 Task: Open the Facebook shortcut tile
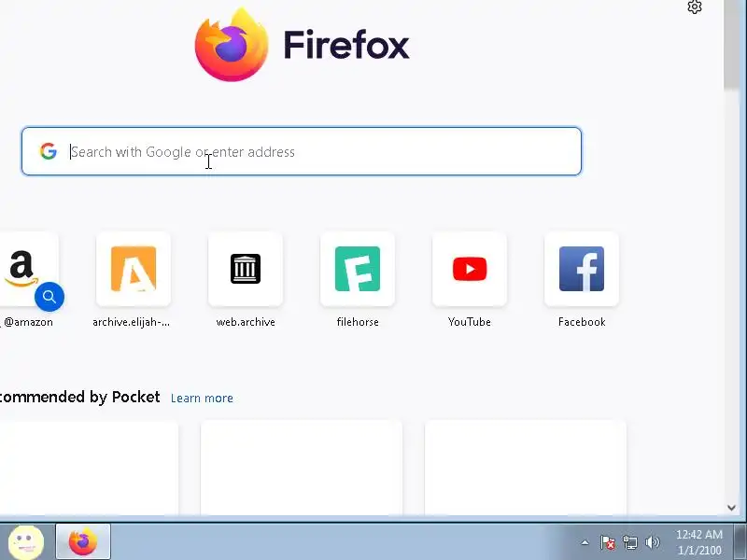pyautogui.click(x=582, y=269)
